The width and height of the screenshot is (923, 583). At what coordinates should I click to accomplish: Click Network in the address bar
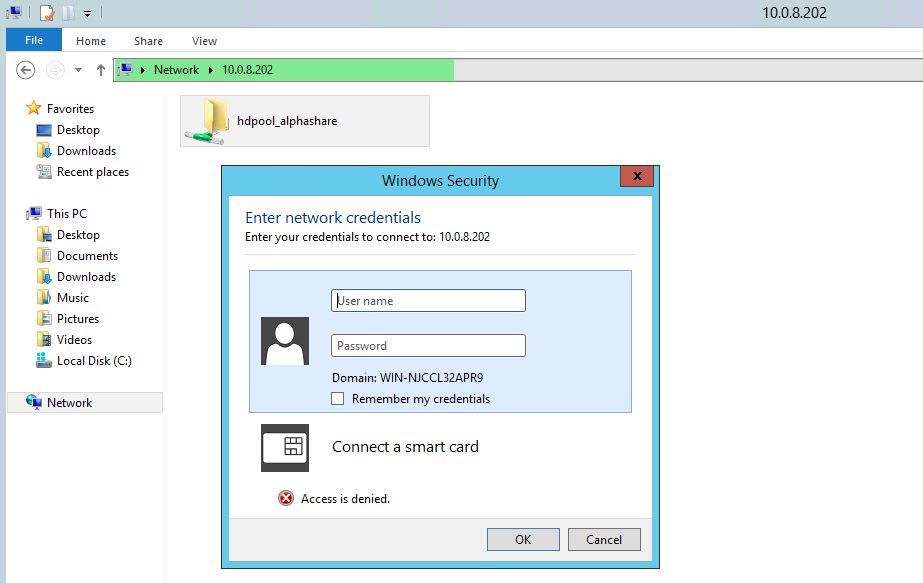pyautogui.click(x=177, y=69)
